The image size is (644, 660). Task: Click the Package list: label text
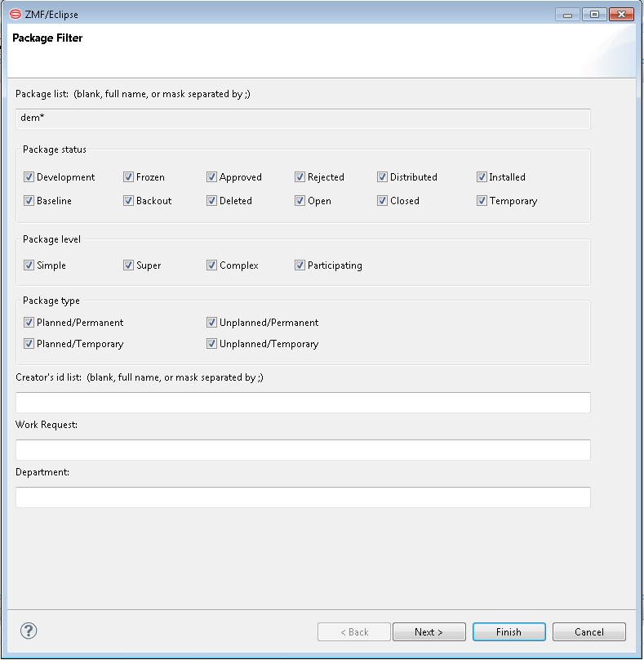click(42, 94)
